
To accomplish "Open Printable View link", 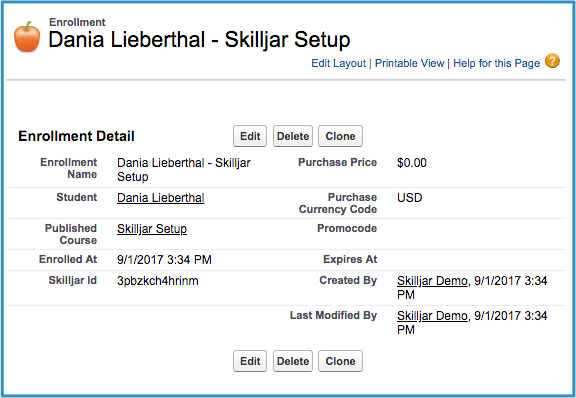I will click(x=409, y=63).
